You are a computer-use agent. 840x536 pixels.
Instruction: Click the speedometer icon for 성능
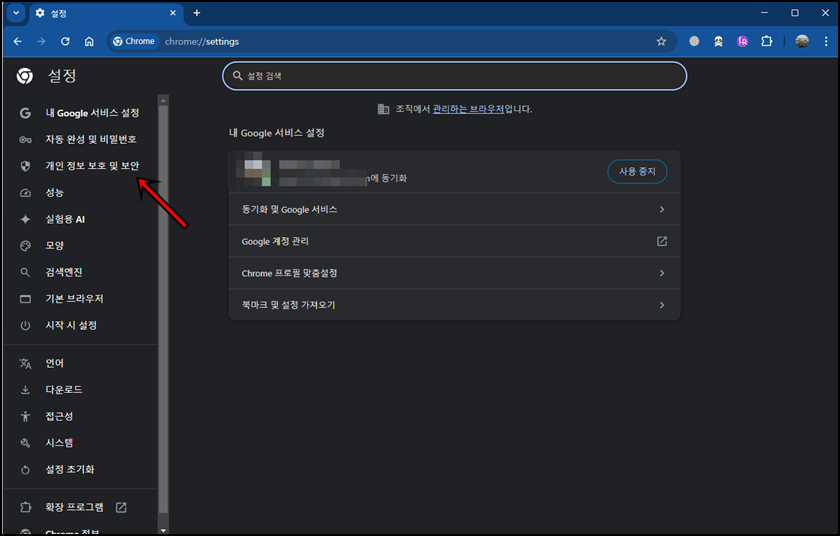pyautogui.click(x=25, y=193)
